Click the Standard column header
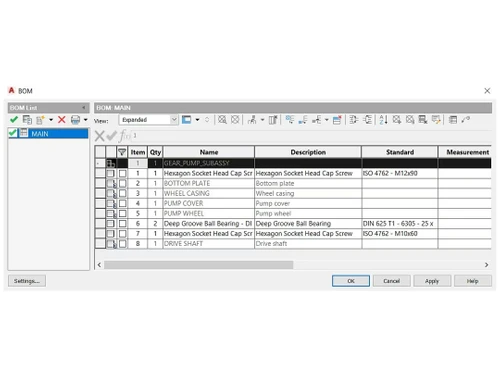Viewport: 500px width, 375px height. click(400, 152)
